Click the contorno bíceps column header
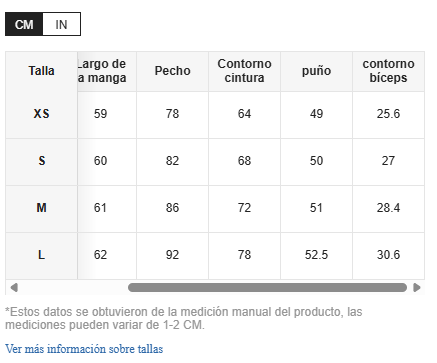Image resolution: width=437 pixels, height=363 pixels. pyautogui.click(x=388, y=71)
